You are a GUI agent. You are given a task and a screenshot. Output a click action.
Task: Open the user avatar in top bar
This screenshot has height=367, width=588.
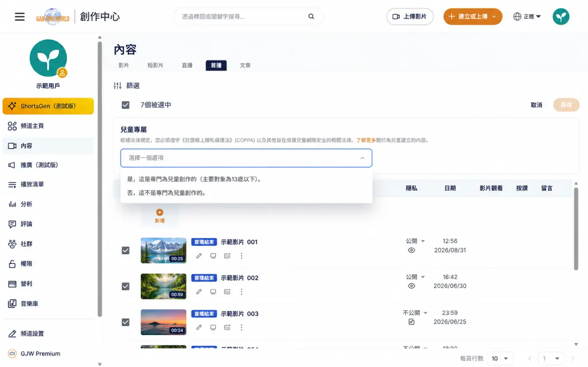click(x=561, y=17)
